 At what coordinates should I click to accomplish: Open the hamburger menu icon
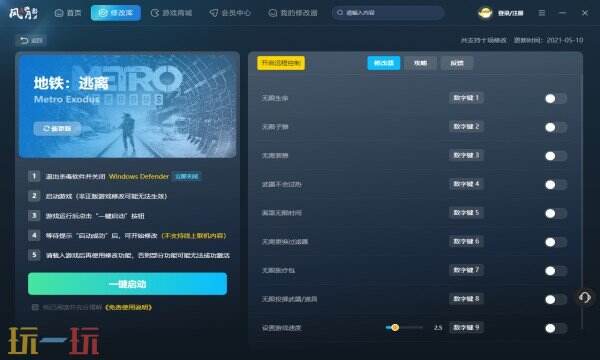(x=542, y=13)
